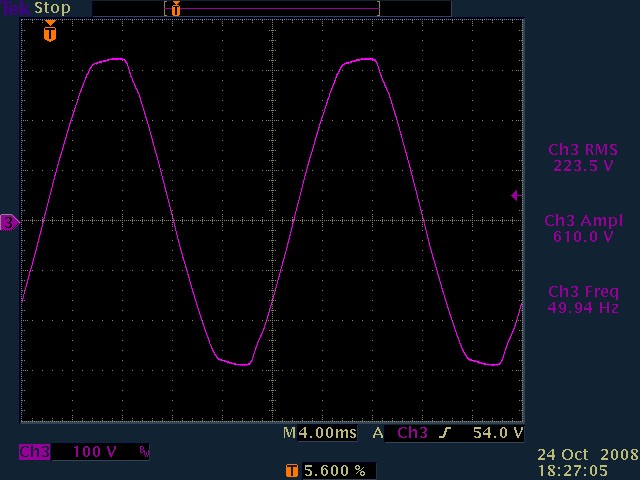Screen dimensions: 640x480
Task: Click the M4.00ms timebase readout
Action: click(x=316, y=433)
